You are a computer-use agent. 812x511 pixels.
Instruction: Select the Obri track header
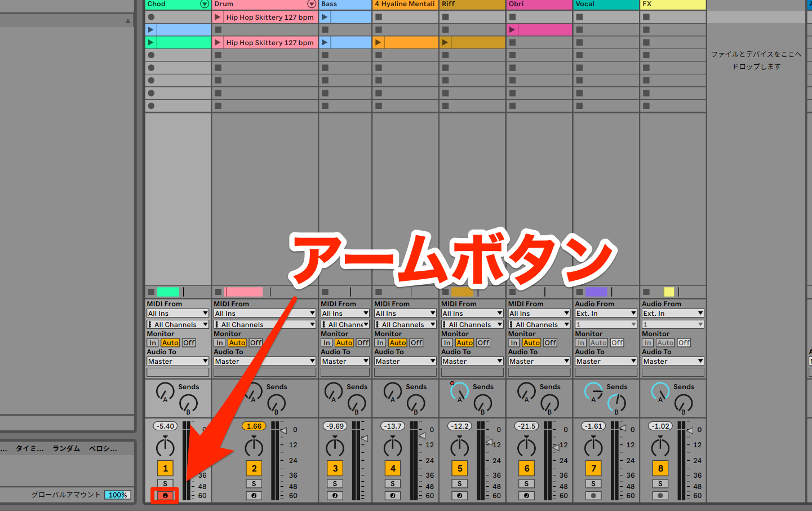tap(539, 4)
